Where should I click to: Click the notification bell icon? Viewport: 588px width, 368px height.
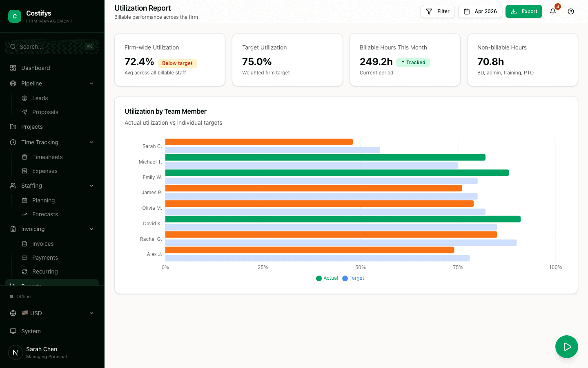tap(552, 11)
